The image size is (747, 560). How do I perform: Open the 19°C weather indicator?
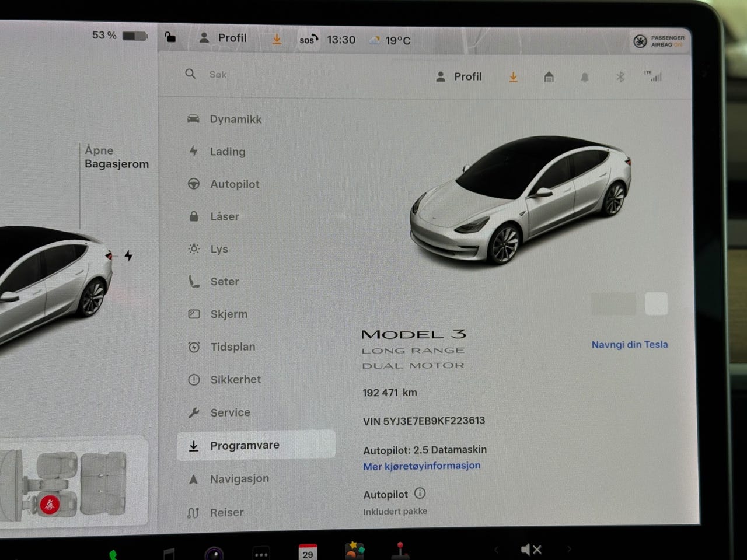click(390, 40)
